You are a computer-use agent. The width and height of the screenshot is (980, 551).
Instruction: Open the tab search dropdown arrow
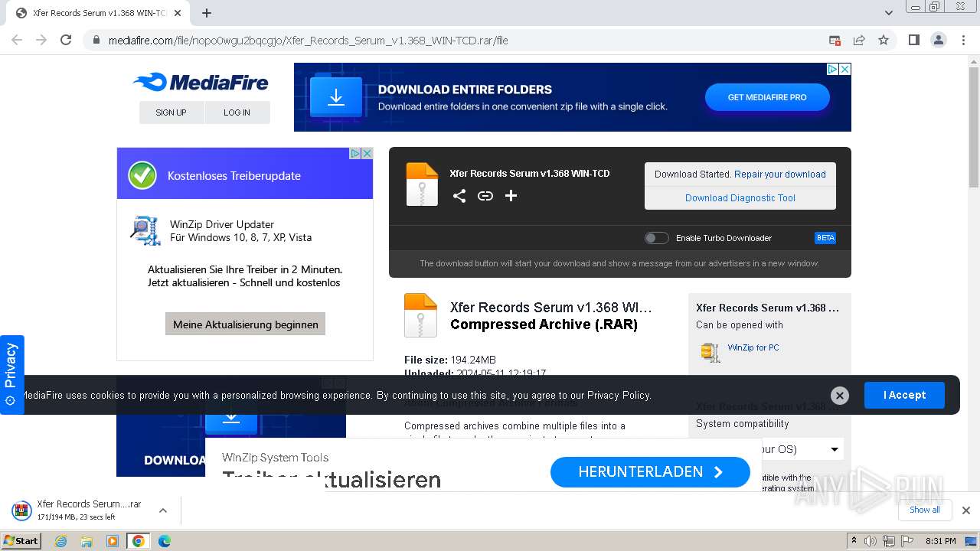coord(889,13)
